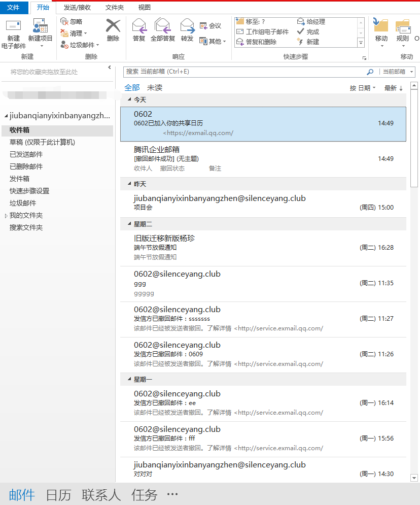Collapse the jiubanqianyixinbanyangzh... account node
This screenshot has width=420, height=505.
point(6,116)
